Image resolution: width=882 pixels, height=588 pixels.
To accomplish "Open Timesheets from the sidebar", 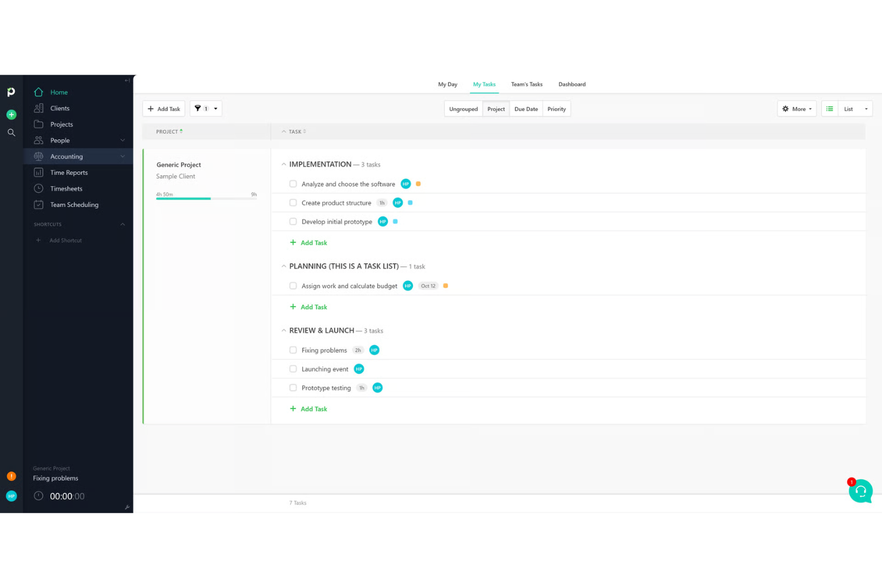I will pyautogui.click(x=66, y=188).
